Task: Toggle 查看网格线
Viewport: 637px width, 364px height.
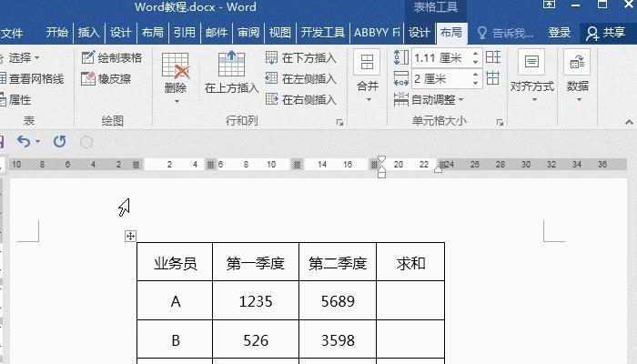Action: click(x=32, y=78)
